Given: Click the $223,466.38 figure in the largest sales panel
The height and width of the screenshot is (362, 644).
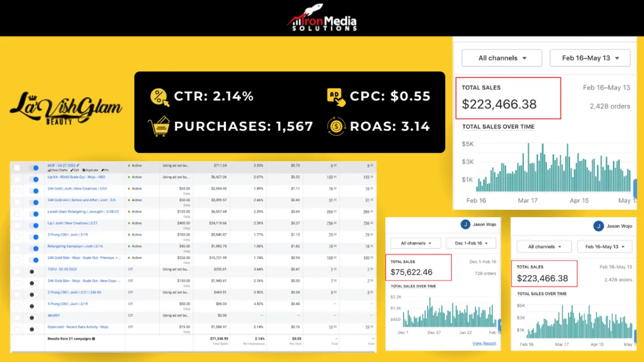Looking at the screenshot, I should (500, 104).
